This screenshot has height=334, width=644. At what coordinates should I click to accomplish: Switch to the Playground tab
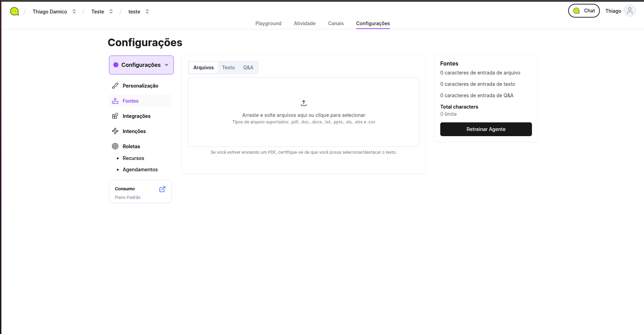point(268,23)
